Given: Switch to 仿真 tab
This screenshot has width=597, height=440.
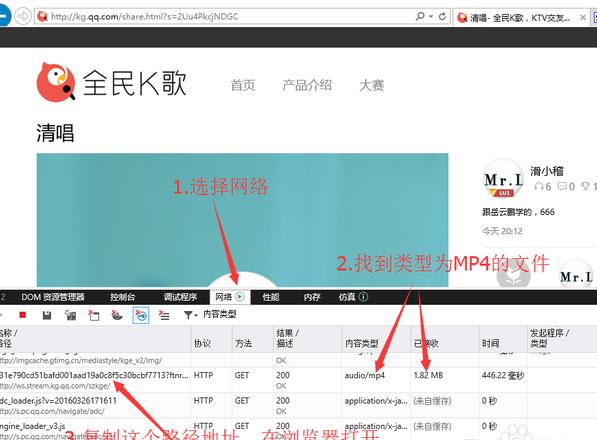Looking at the screenshot, I should point(347,297).
